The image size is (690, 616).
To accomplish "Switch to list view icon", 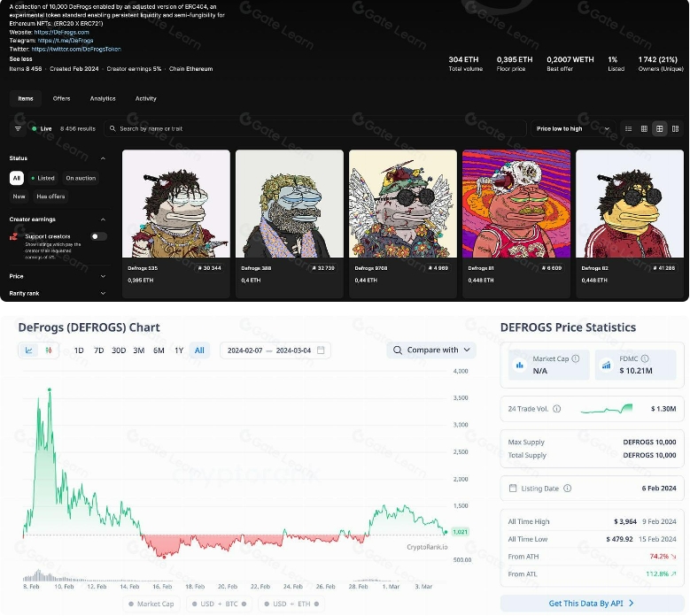I will click(x=628, y=129).
